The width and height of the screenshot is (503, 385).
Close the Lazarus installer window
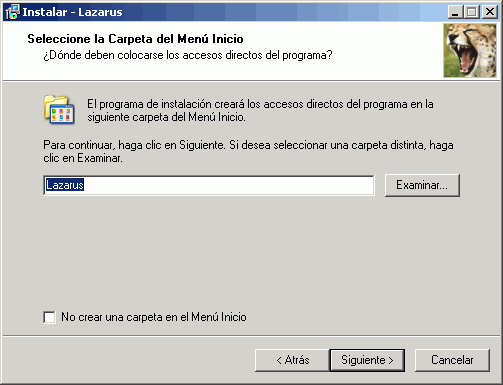490,12
